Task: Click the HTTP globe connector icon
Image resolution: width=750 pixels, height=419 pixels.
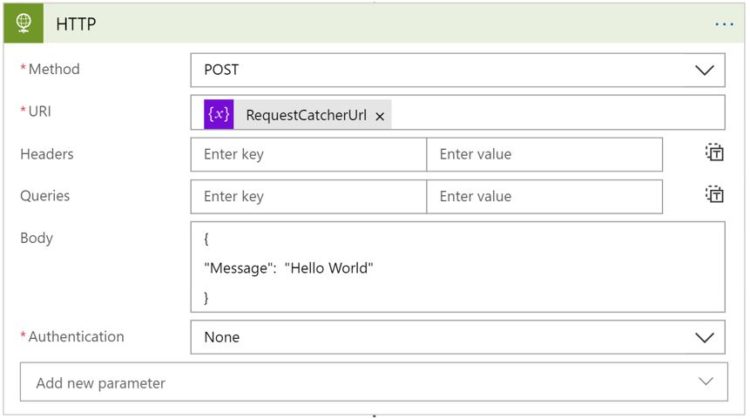Action: click(23, 23)
